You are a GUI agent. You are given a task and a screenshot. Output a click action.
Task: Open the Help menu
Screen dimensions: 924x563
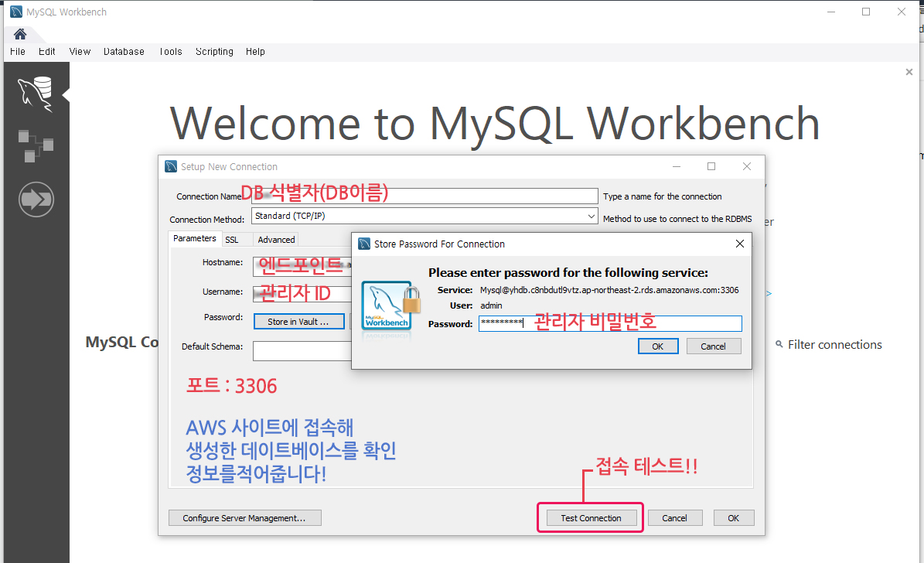(255, 51)
